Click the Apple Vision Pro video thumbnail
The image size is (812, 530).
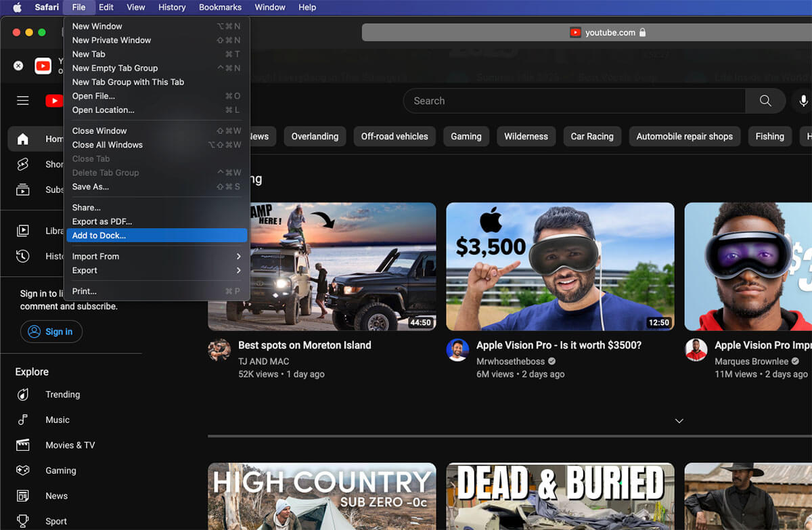560,265
